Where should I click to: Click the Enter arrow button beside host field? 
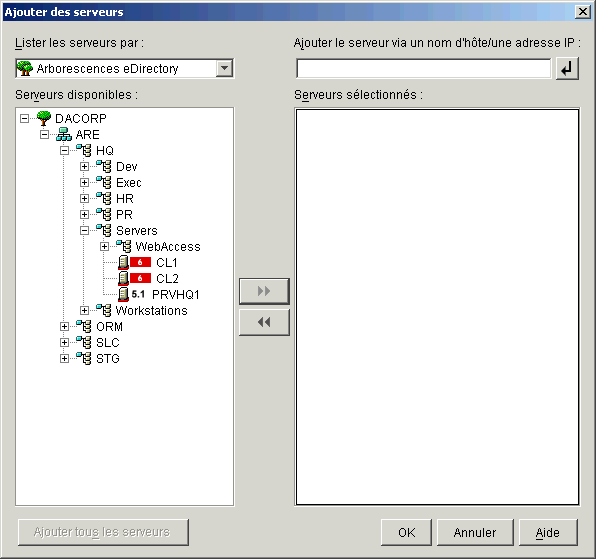coord(567,68)
